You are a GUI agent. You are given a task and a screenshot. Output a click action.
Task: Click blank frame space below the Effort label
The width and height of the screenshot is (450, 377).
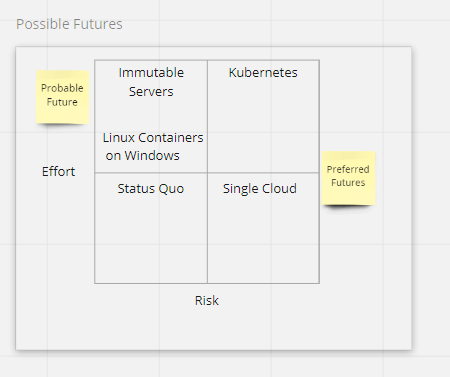coord(58,233)
